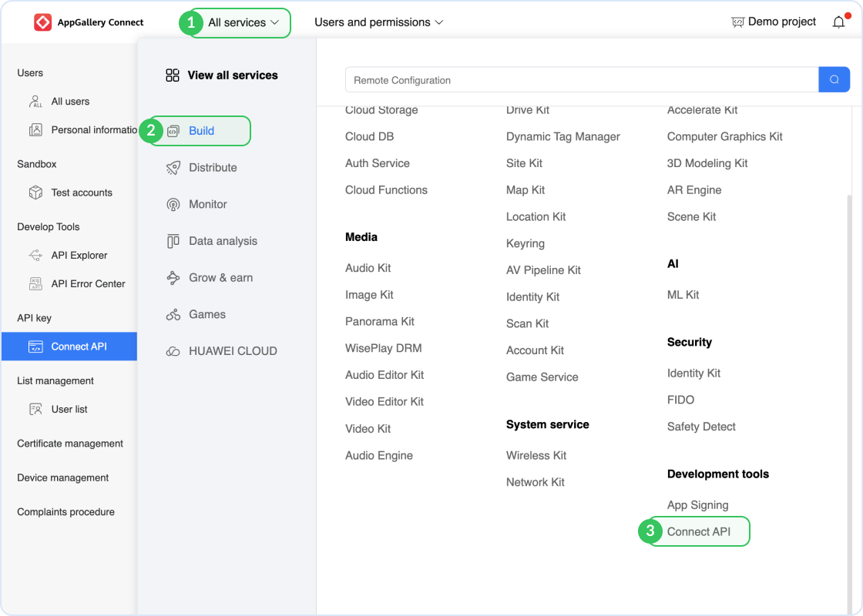The width and height of the screenshot is (863, 616).
Task: Open Image Kit service
Action: point(369,295)
